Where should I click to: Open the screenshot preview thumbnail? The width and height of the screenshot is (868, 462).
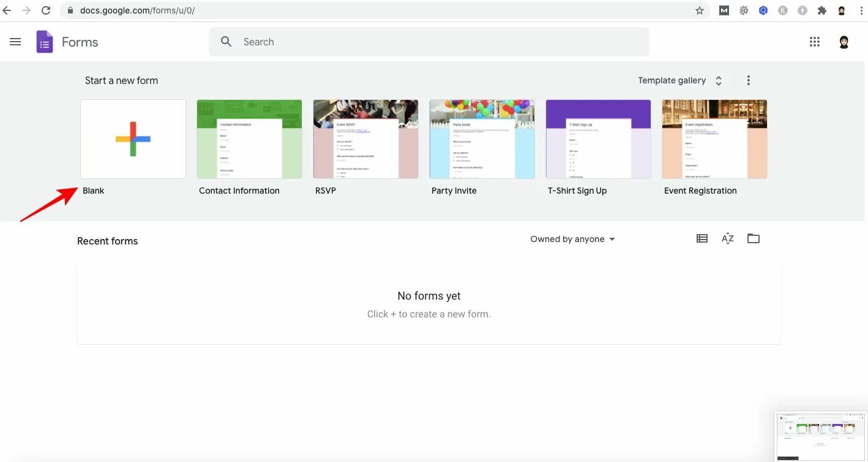coord(821,436)
